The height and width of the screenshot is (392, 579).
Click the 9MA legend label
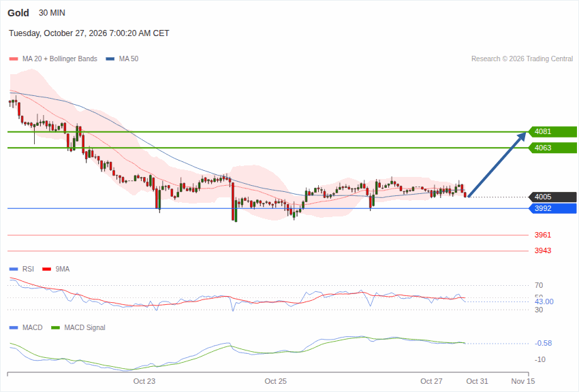(x=63, y=269)
